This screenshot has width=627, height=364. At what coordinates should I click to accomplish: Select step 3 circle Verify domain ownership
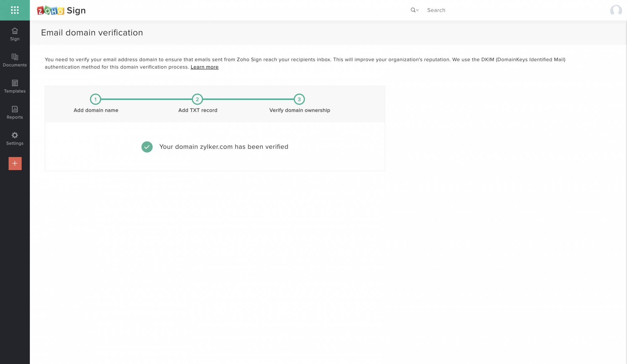299,99
